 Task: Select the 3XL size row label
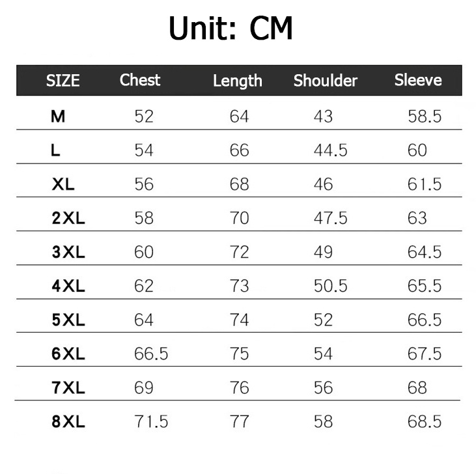[x=68, y=252]
